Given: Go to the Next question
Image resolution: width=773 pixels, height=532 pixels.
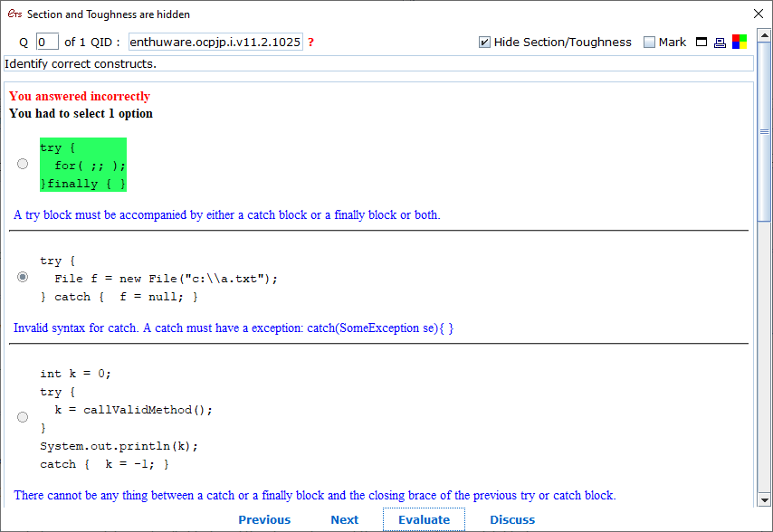Looking at the screenshot, I should tap(344, 519).
